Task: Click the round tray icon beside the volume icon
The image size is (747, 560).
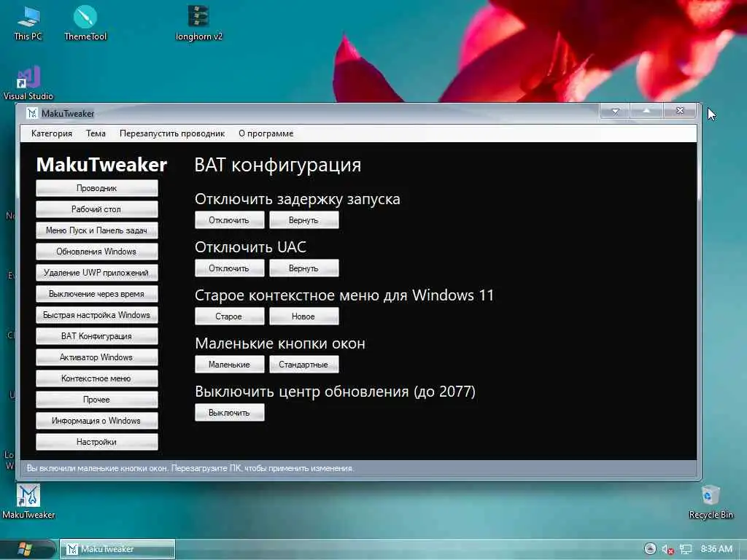Action: click(x=650, y=549)
